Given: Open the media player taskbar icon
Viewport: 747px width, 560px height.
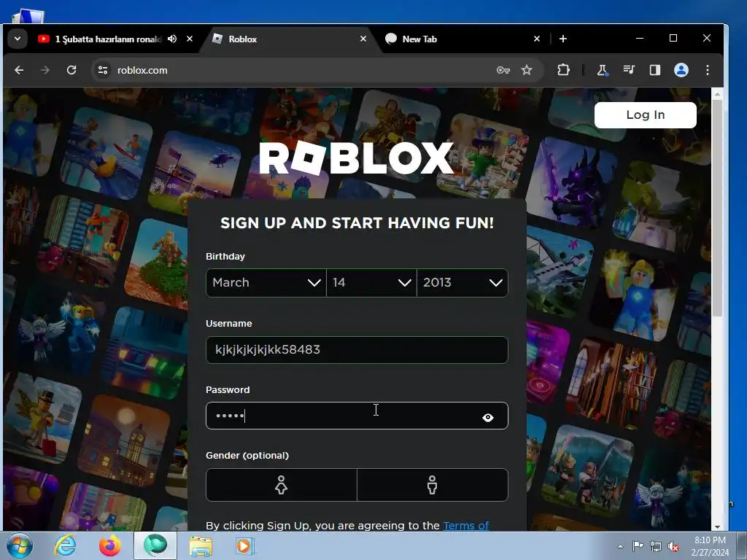Looking at the screenshot, I should pyautogui.click(x=245, y=545).
